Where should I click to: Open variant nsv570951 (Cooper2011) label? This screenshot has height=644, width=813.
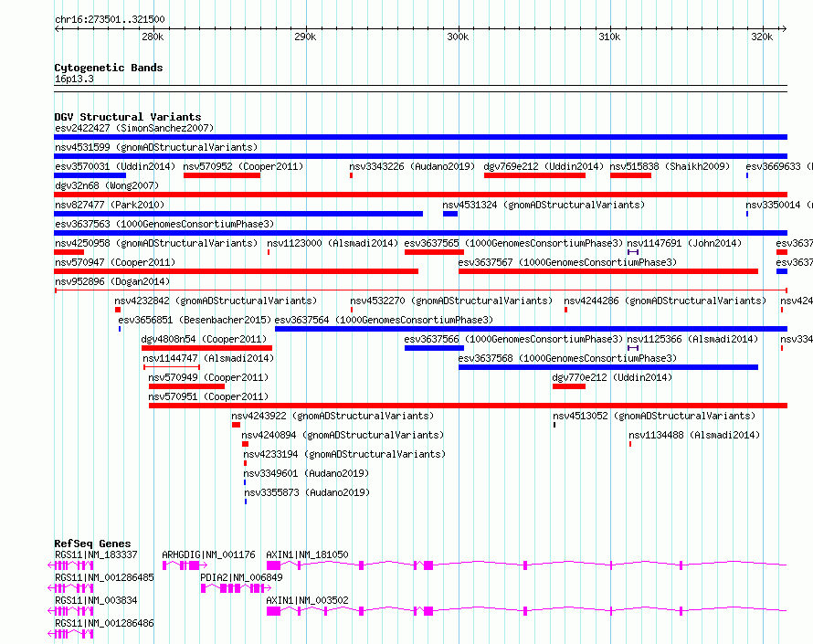tap(208, 396)
